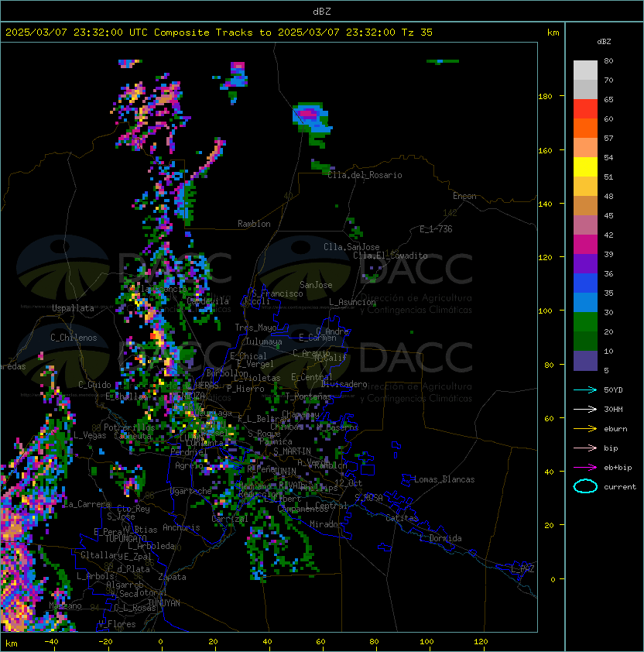
Task: Click the 'L_Asuncion' map label
Action: [352, 302]
